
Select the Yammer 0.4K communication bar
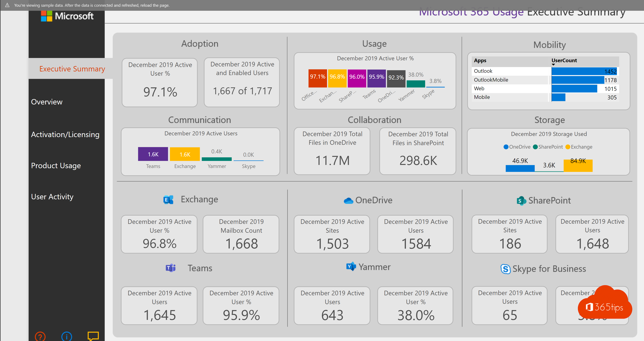point(217,159)
